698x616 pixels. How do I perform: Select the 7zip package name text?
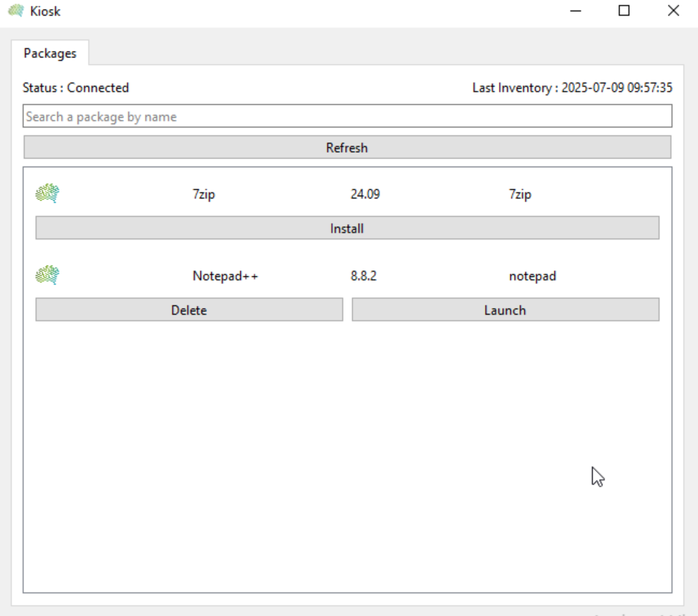(x=204, y=194)
